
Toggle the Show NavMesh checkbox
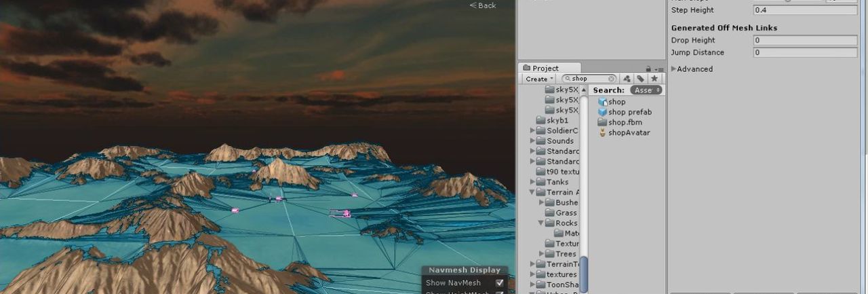(x=500, y=282)
